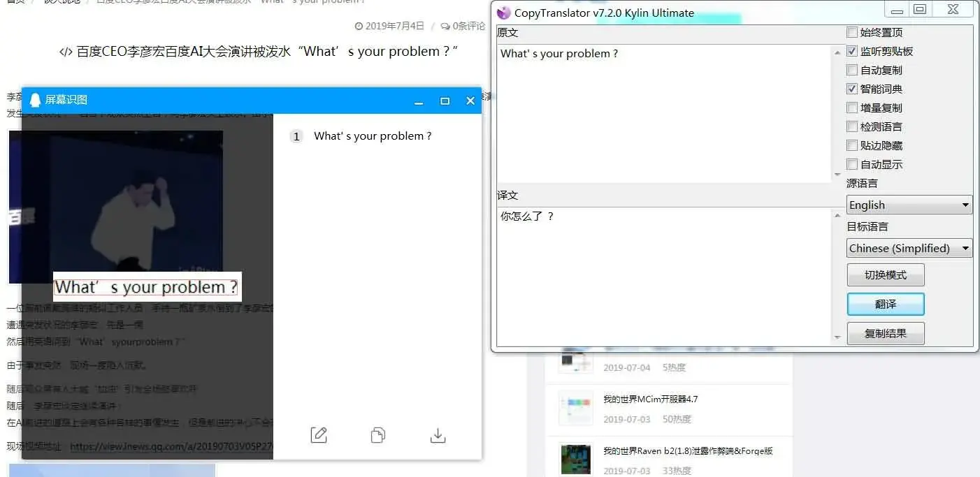Click the highlighted "What's your problem ?" image text

tap(146, 287)
